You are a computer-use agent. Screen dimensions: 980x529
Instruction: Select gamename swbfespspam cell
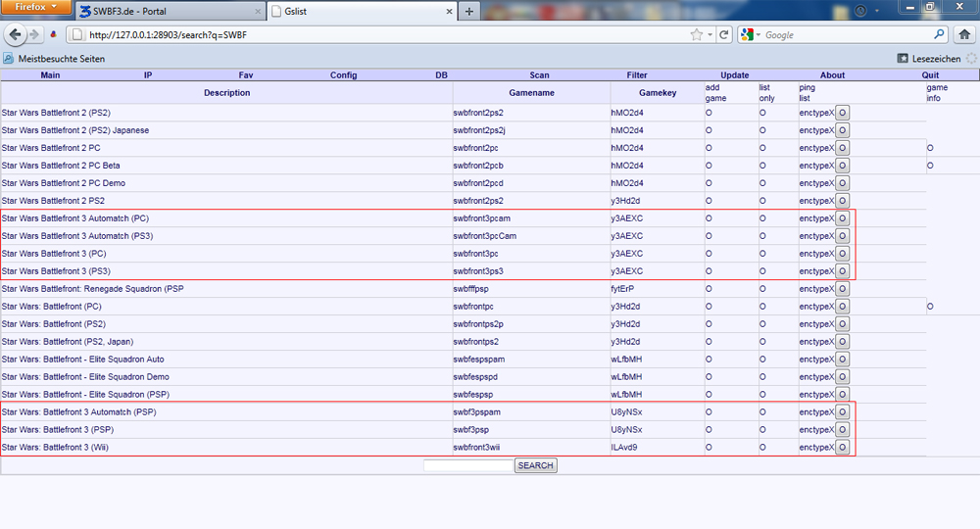tap(479, 360)
